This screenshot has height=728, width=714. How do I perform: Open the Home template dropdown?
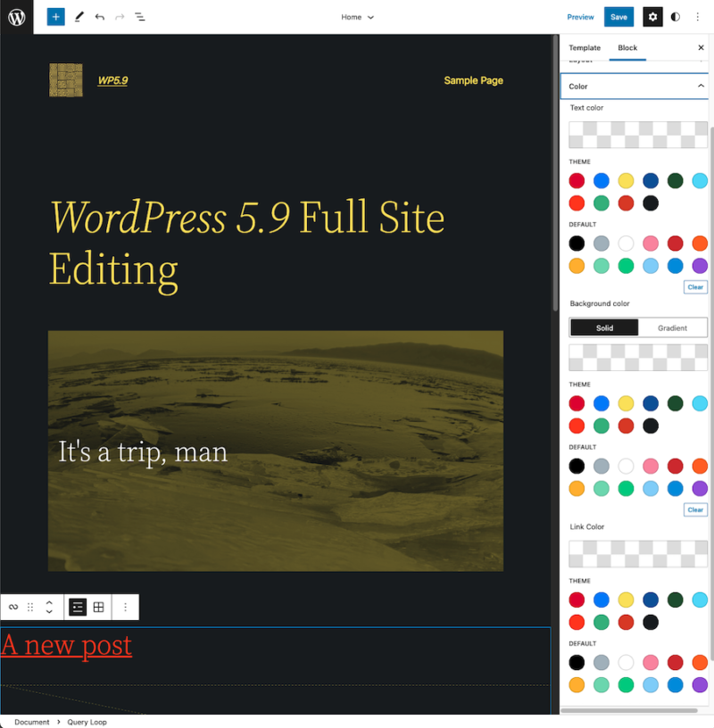(x=357, y=17)
